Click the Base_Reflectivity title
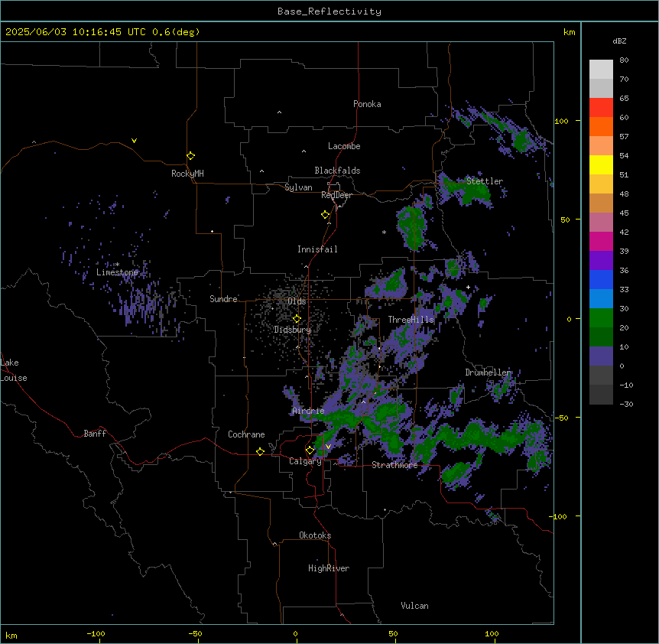This screenshot has height=644, width=659. click(329, 11)
